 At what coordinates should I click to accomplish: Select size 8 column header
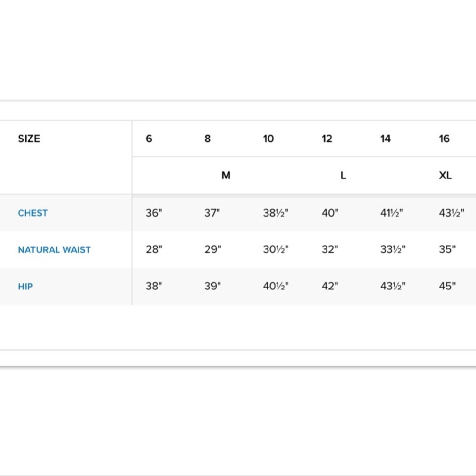point(208,139)
